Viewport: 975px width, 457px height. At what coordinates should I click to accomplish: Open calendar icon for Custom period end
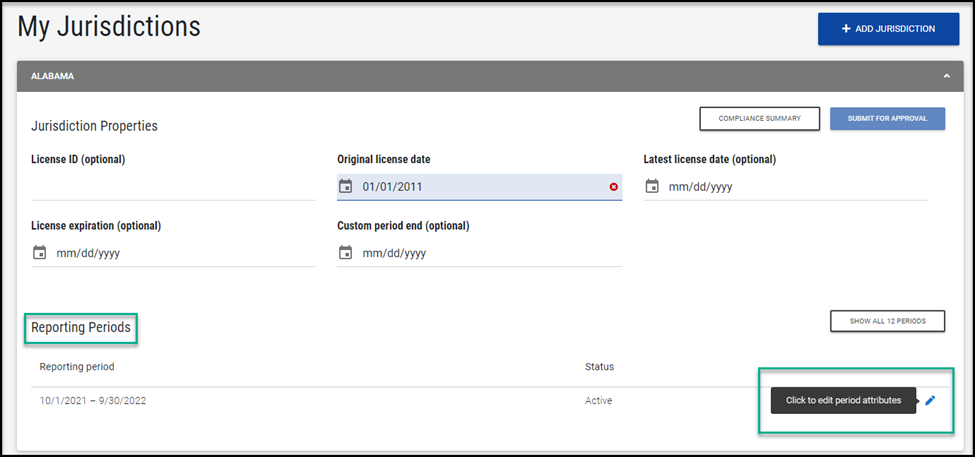pos(346,253)
